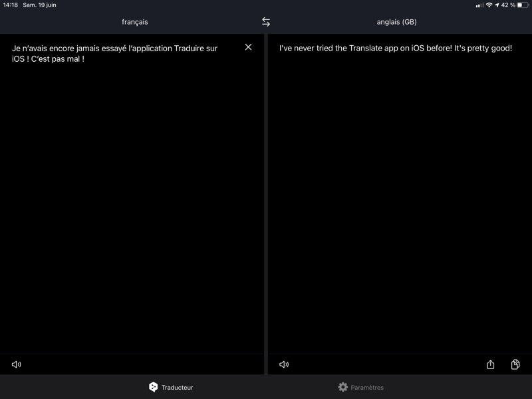
Task: Play audio of the French source text
Action: click(x=17, y=364)
